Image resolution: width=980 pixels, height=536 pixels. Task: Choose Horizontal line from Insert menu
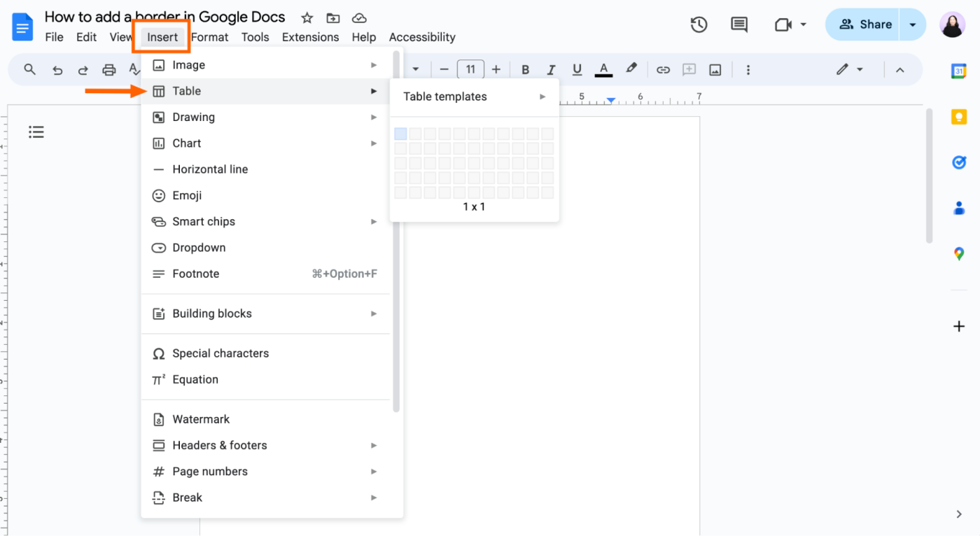tap(265, 169)
